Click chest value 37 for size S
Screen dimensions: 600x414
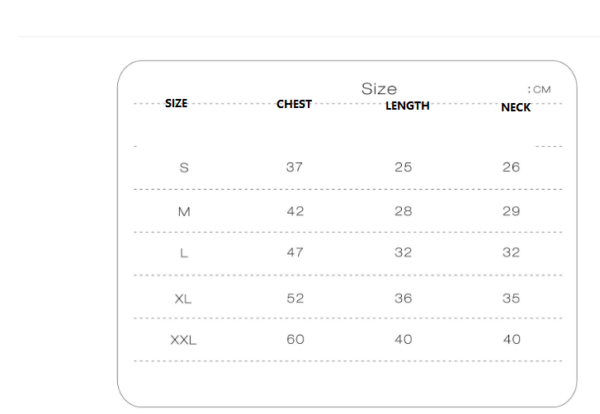pyautogui.click(x=294, y=167)
